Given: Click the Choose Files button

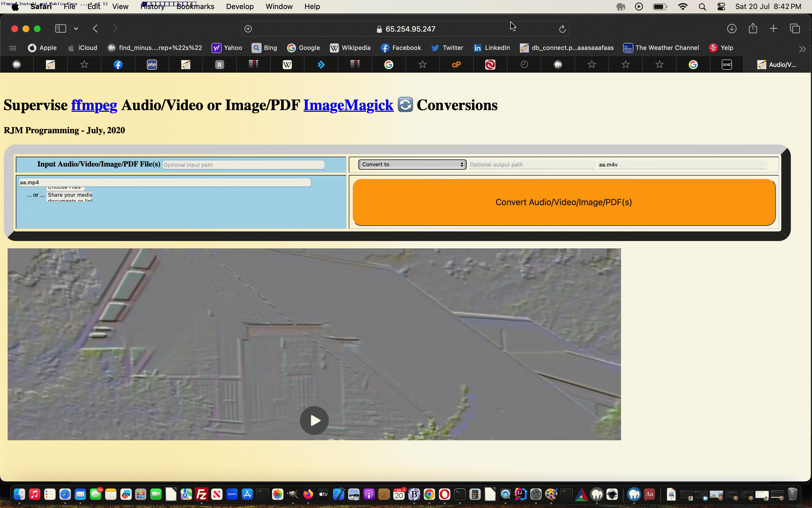Looking at the screenshot, I should coord(65,188).
